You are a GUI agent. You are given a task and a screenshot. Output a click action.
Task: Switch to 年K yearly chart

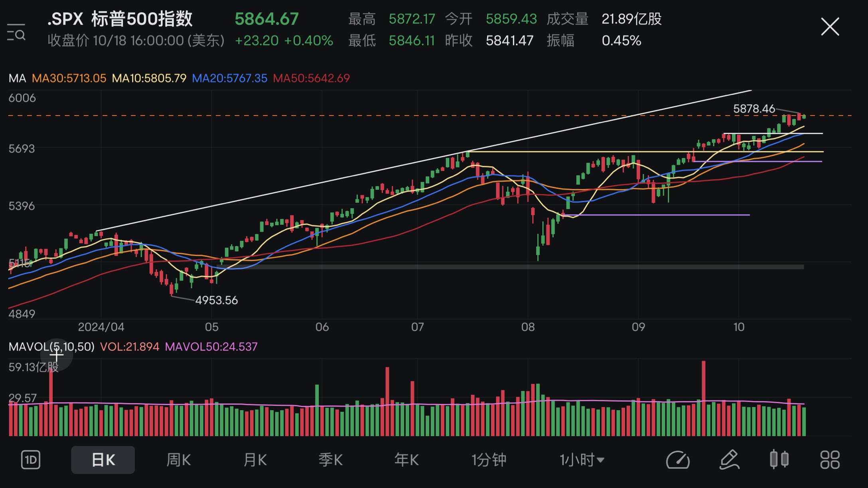tap(406, 460)
